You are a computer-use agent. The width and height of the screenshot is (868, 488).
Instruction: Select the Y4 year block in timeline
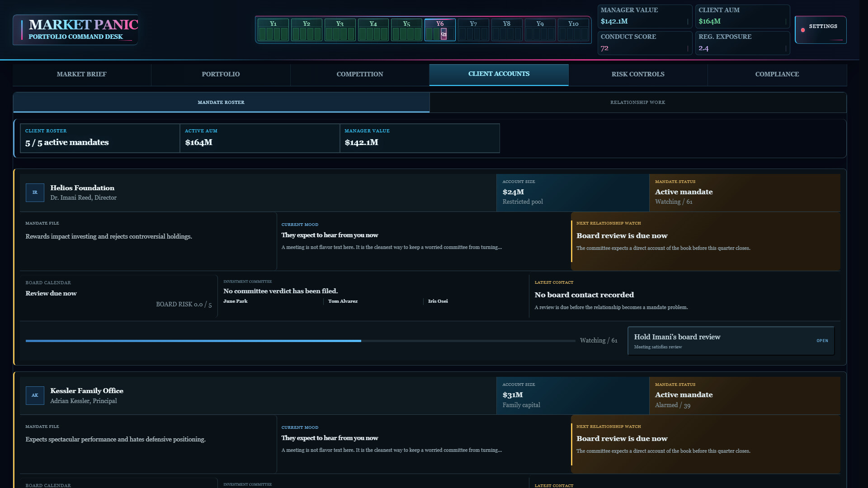[373, 30]
